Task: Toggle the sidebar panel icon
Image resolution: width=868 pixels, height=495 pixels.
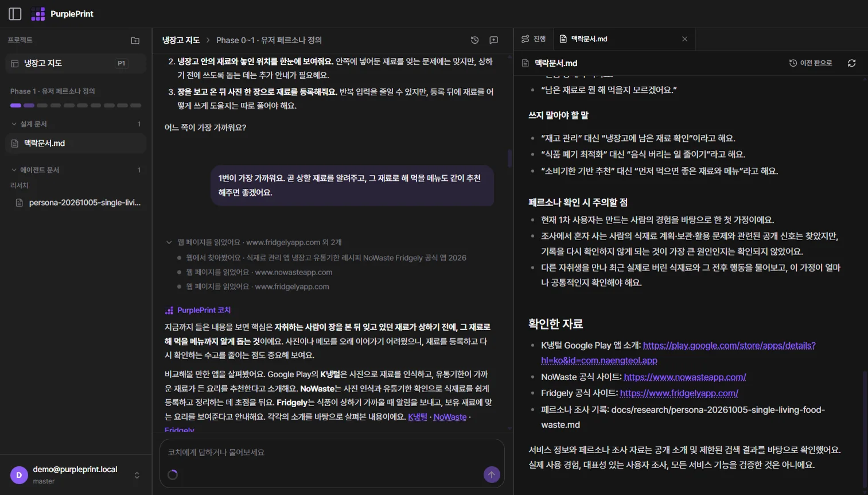Action: point(15,14)
